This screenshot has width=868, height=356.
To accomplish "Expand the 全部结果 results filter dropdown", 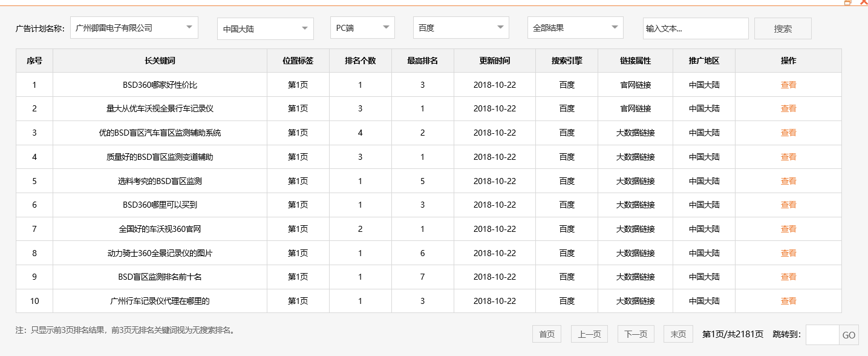I will pos(574,27).
